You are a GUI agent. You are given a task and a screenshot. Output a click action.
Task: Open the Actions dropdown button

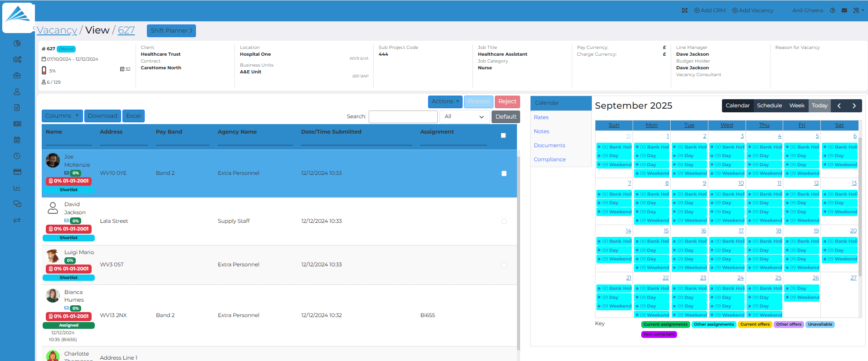click(x=445, y=101)
